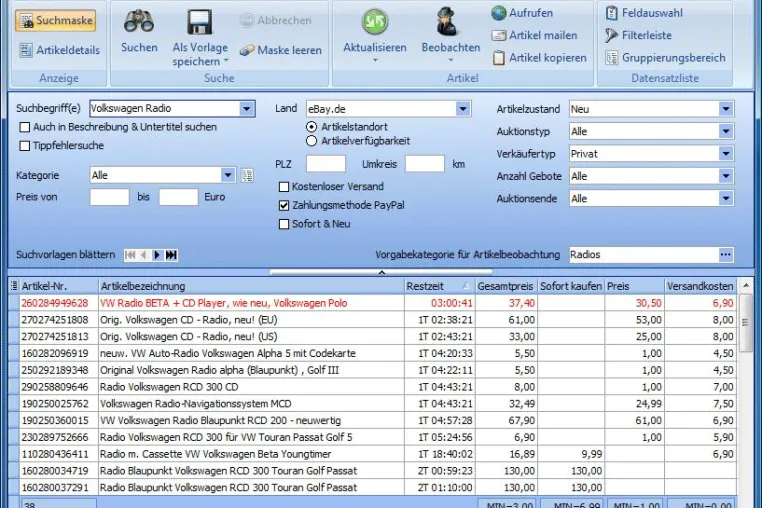The image size is (762, 508).
Task: Open the Artikeldetails view
Action: (59, 50)
